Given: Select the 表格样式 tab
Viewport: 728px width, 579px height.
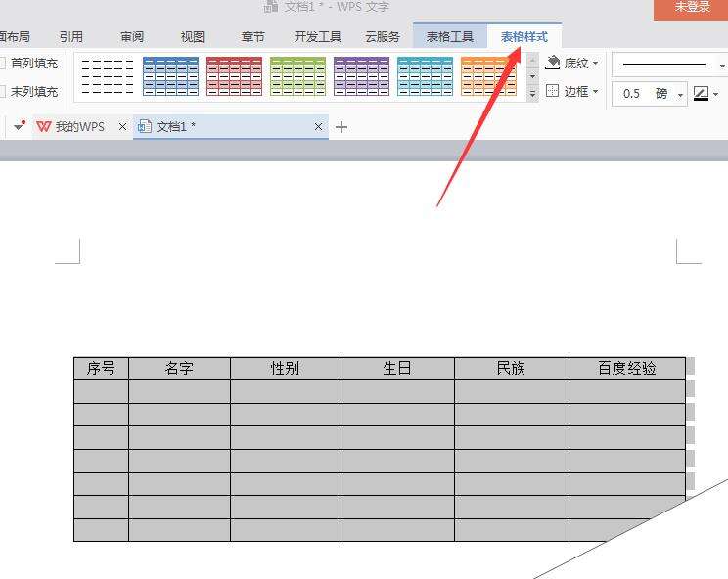Looking at the screenshot, I should (524, 36).
